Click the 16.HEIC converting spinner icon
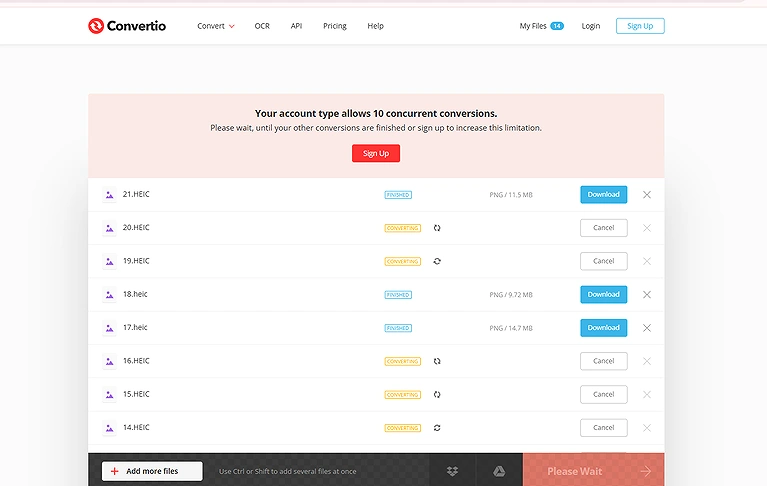This screenshot has height=486, width=767. click(x=437, y=361)
